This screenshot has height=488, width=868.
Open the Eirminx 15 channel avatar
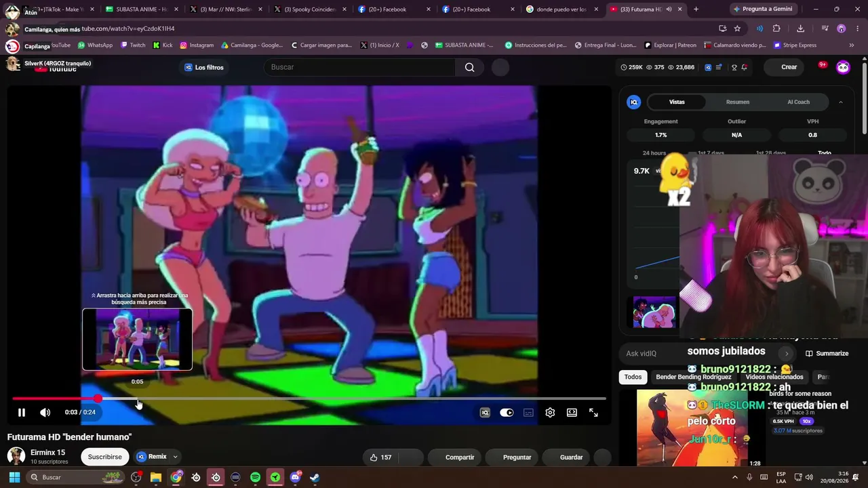point(16,456)
